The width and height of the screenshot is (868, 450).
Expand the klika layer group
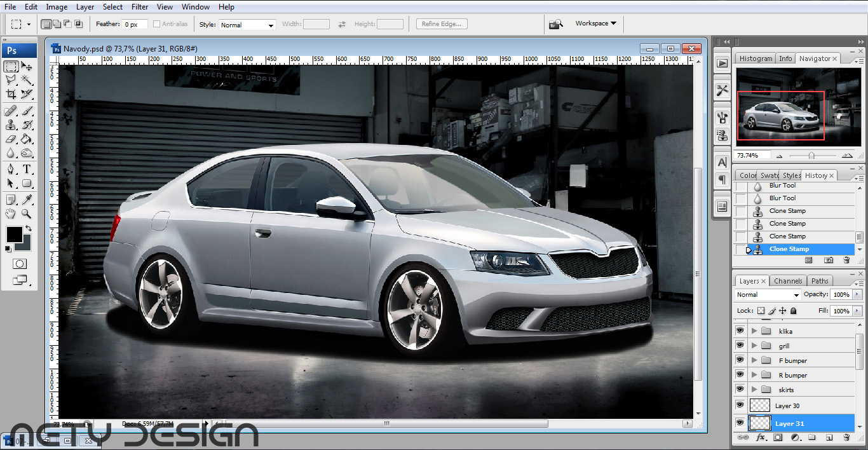pyautogui.click(x=754, y=331)
